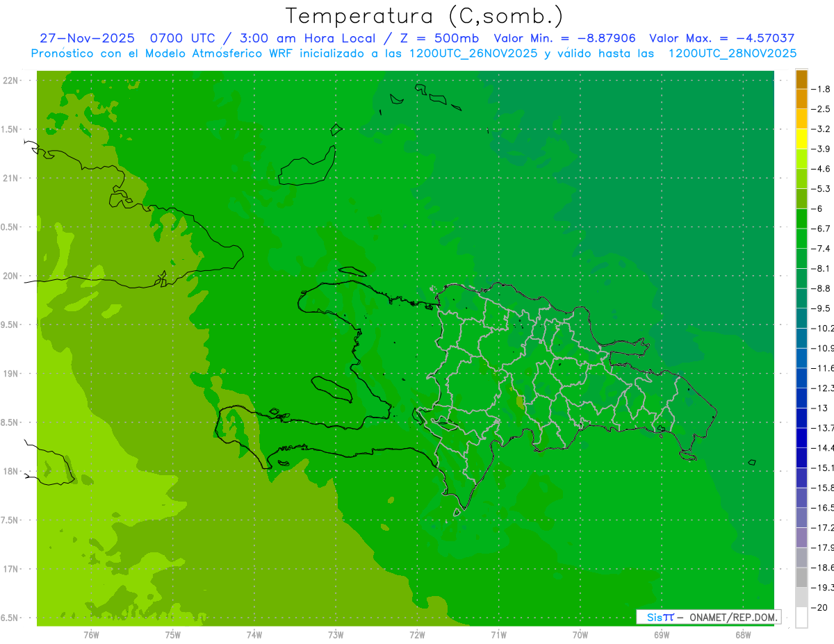Click the "72W" longitude label
The width and height of the screenshot is (834, 644).
point(417,634)
